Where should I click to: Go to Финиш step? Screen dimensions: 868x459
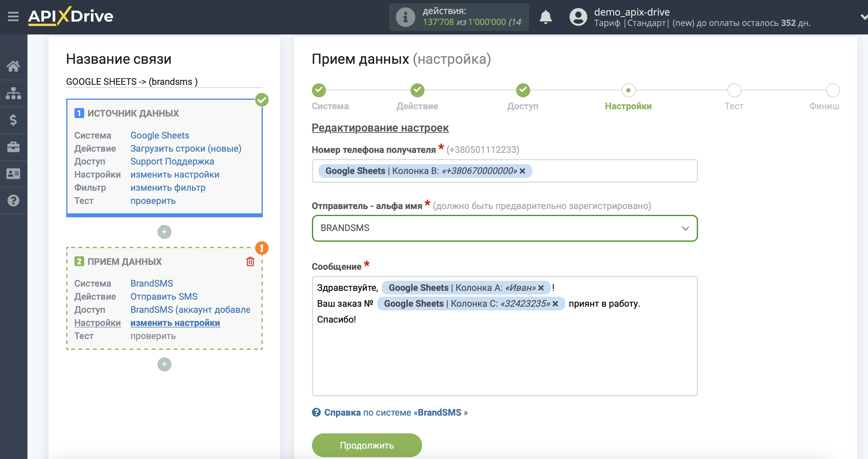833,90
